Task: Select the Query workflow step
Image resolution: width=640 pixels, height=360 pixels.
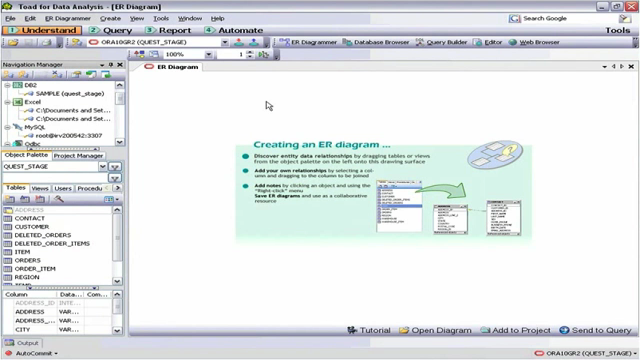Action: 111,30
